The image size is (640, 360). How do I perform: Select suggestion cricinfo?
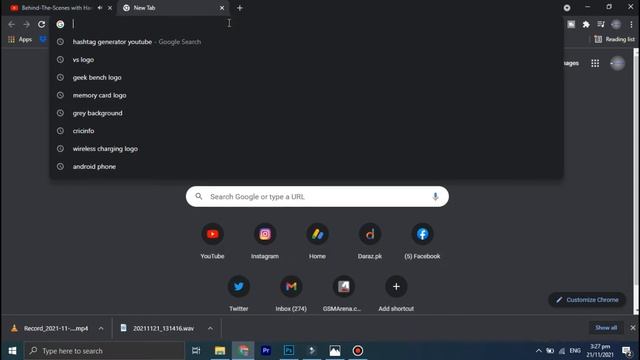[307, 131]
